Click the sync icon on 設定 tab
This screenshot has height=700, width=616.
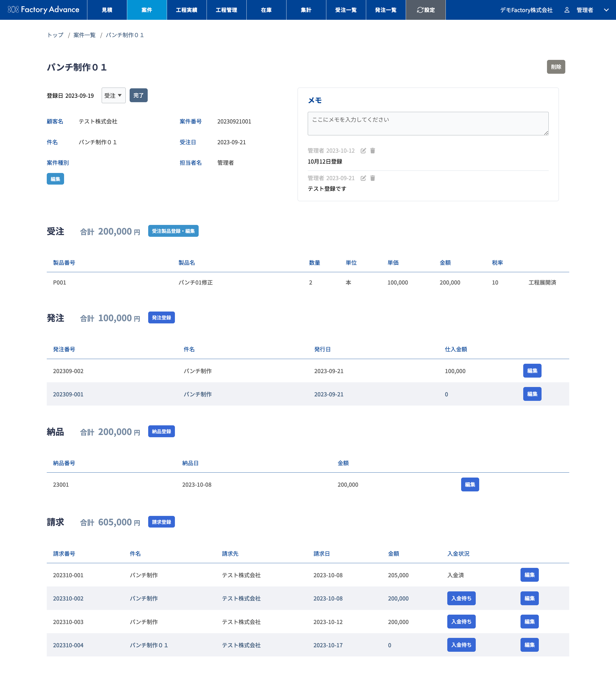pos(420,10)
